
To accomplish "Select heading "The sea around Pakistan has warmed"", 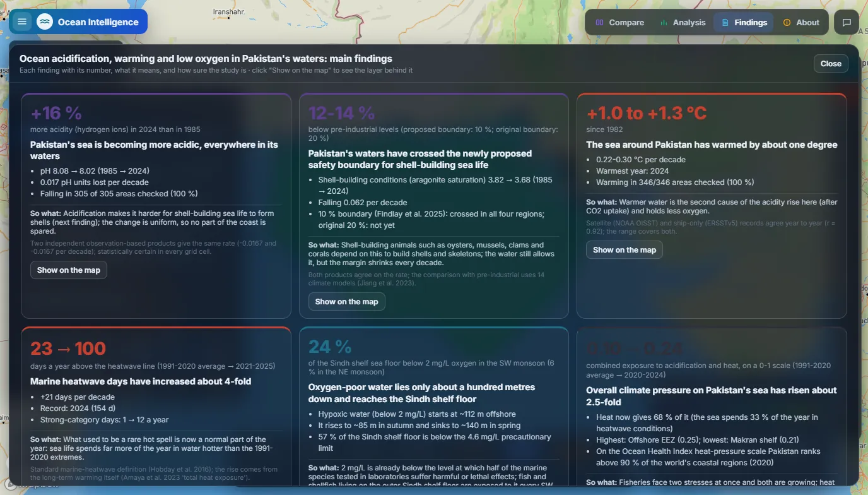I will click(x=712, y=145).
